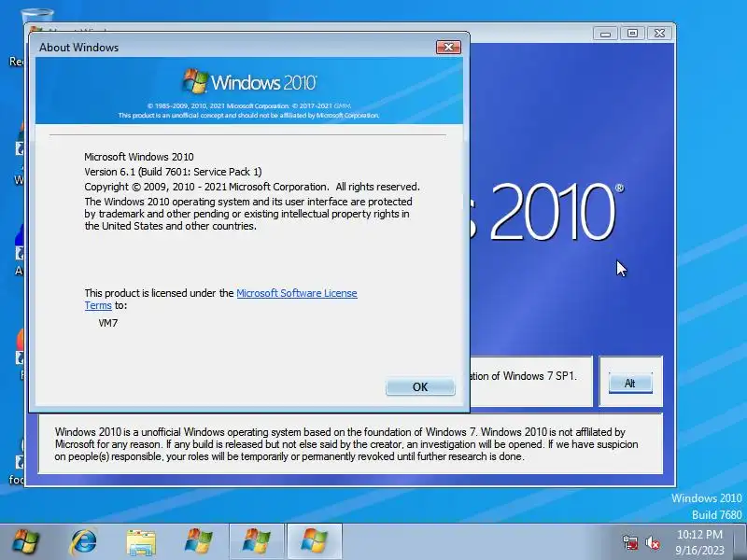The width and height of the screenshot is (747, 560).
Task: Click the 'Windows 7 SP1.' text in background window
Action: pos(540,376)
